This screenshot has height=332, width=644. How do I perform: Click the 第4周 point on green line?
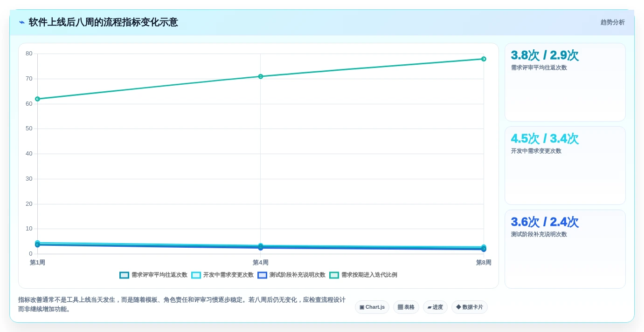pyautogui.click(x=261, y=76)
